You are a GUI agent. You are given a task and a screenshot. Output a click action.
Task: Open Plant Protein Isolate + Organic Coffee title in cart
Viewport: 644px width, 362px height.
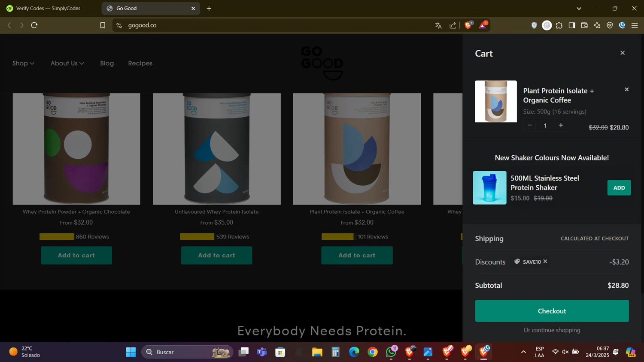(558, 95)
